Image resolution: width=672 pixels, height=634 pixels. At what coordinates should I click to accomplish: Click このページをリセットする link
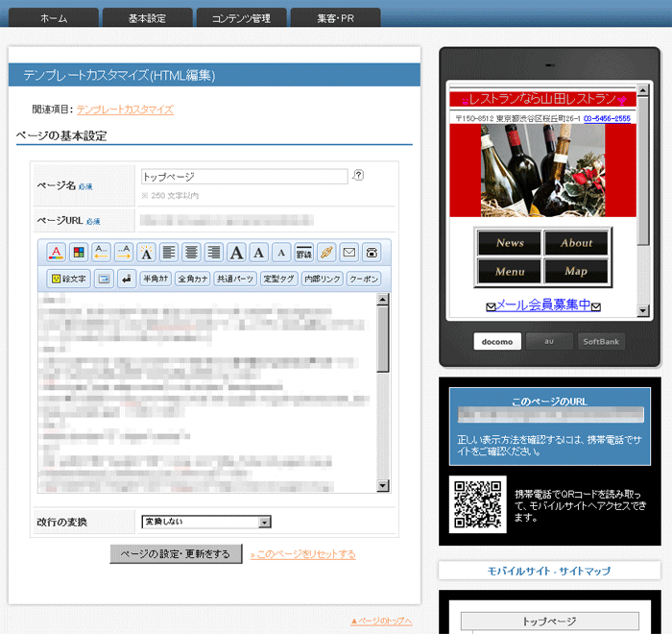pyautogui.click(x=303, y=554)
